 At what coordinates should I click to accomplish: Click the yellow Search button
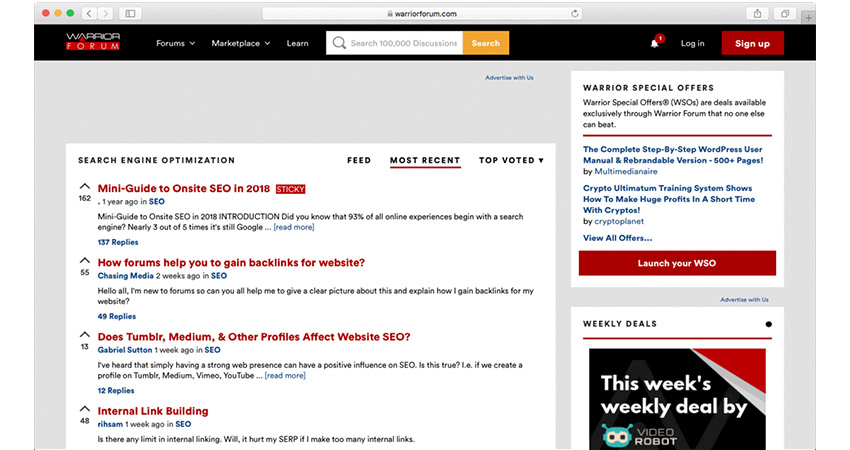(x=486, y=43)
